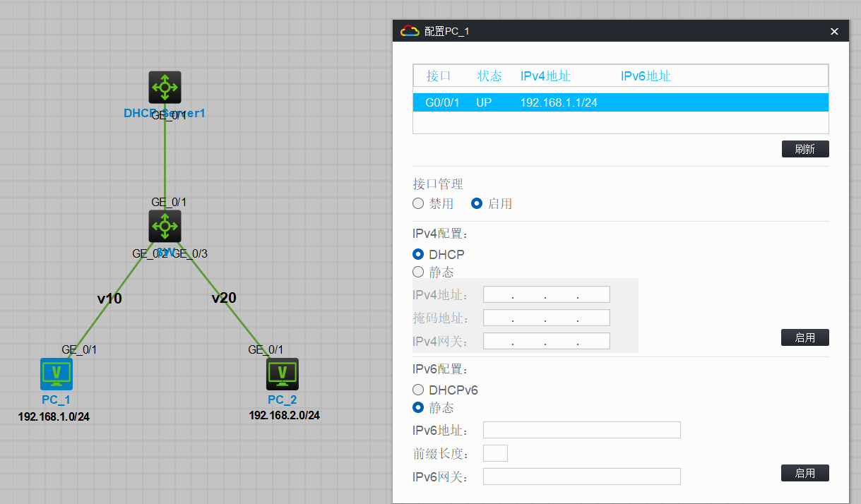Viewport: 861px width, 504px height.
Task: Switch IPv4 configuration to 静态
Action: point(417,272)
